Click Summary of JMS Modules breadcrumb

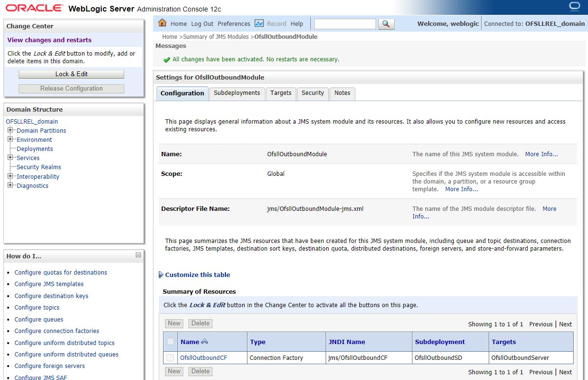[x=216, y=36]
